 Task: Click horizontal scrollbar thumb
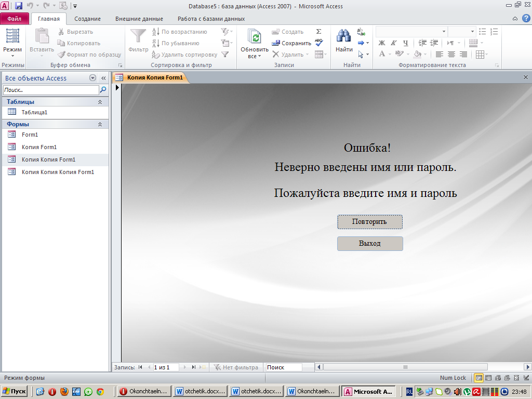coord(405,367)
